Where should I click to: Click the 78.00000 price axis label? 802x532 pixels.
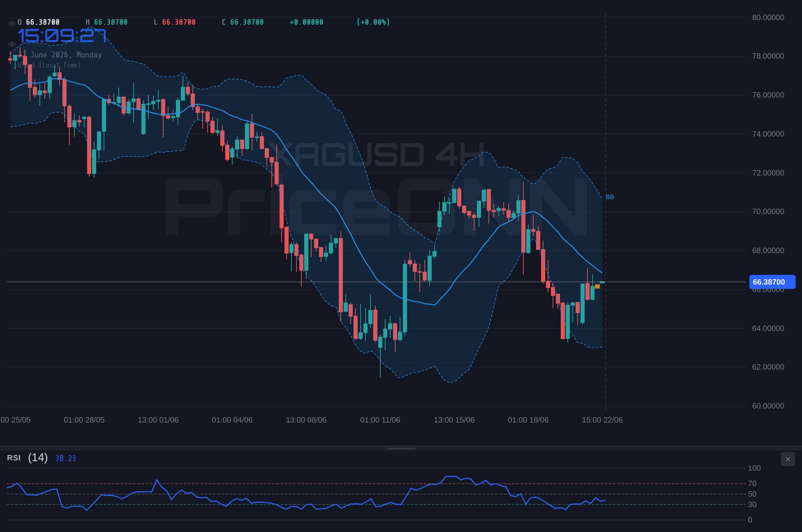pos(768,56)
